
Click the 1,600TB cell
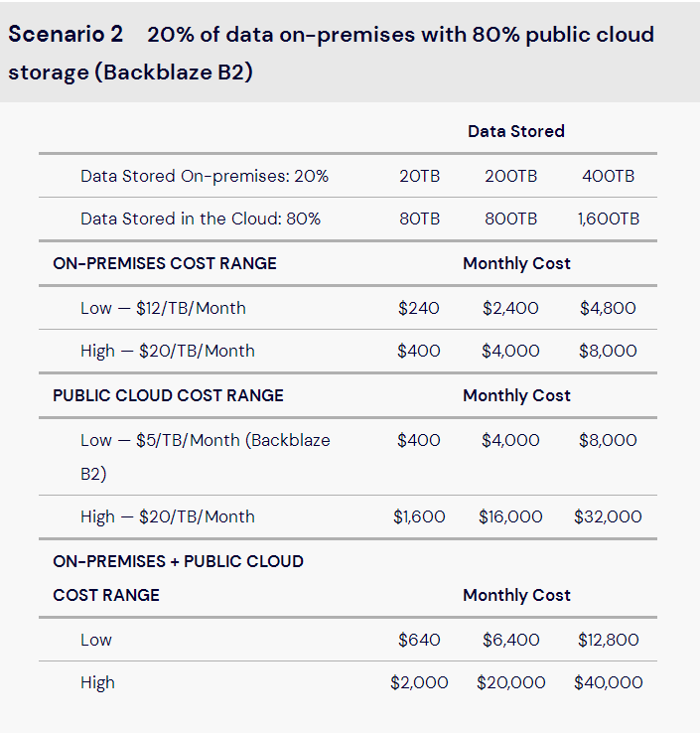point(608,219)
